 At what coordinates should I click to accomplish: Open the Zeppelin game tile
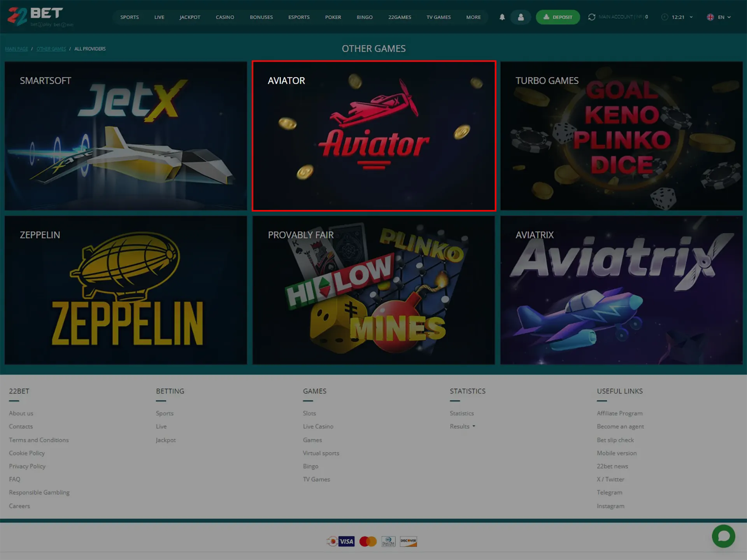[126, 290]
